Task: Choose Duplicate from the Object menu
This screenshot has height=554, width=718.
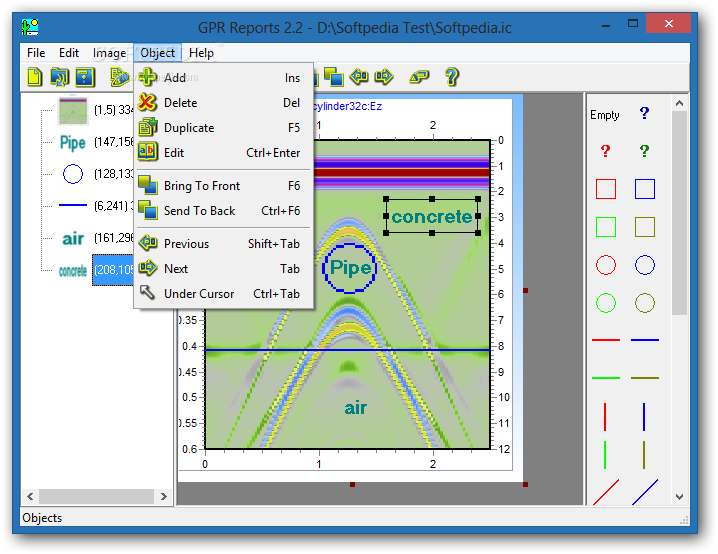Action: click(223, 128)
